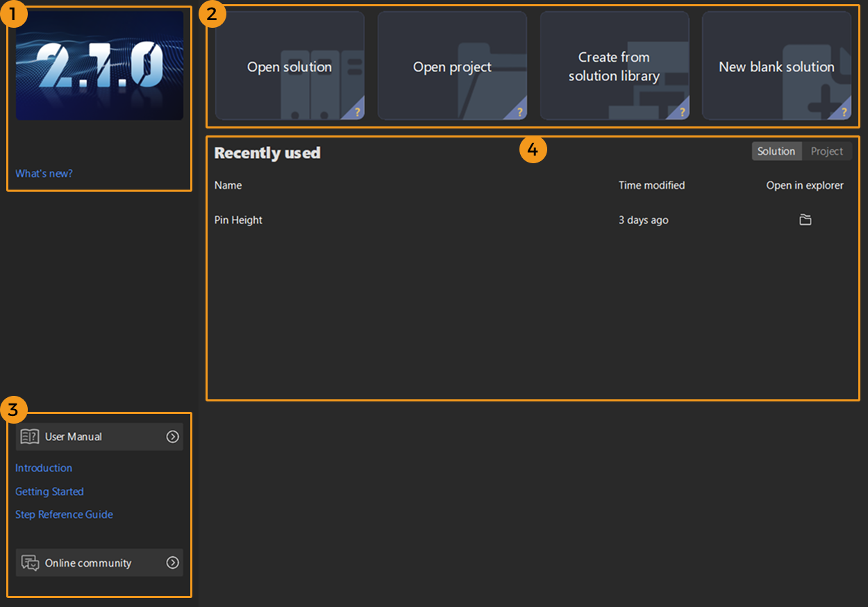Open the Introduction link
Screen dimensions: 868x607
(x=44, y=468)
